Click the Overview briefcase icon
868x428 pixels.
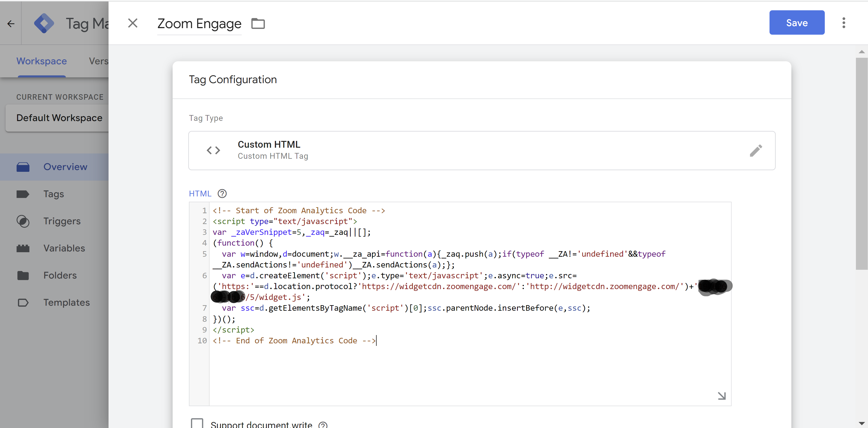(23, 167)
